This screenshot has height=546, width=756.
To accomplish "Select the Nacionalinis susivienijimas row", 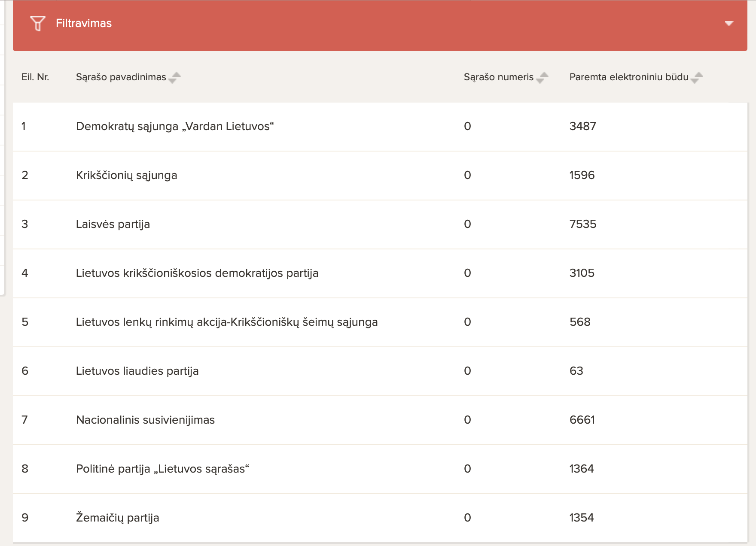I will 380,420.
